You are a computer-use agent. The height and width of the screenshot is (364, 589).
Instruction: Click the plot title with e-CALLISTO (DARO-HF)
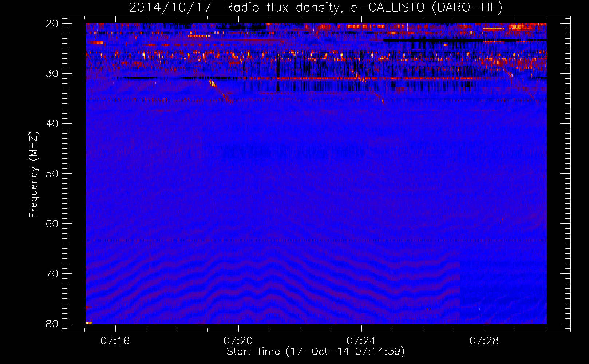(316, 7)
